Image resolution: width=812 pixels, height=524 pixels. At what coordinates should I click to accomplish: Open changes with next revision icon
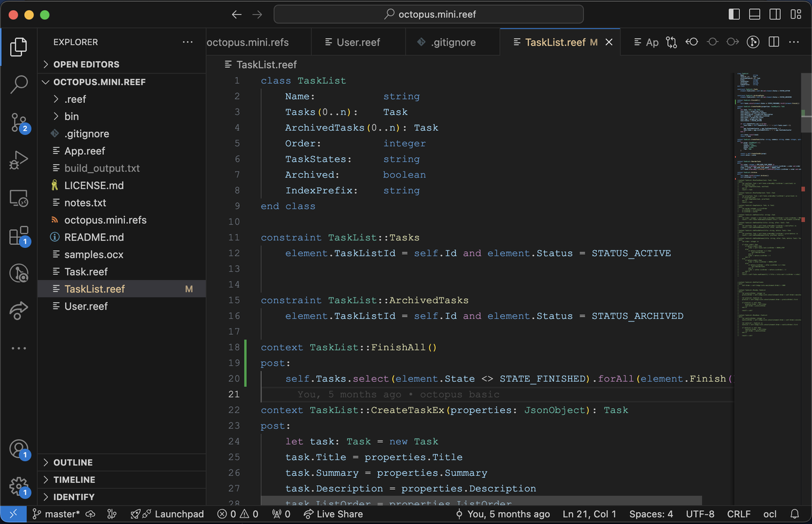click(x=733, y=42)
